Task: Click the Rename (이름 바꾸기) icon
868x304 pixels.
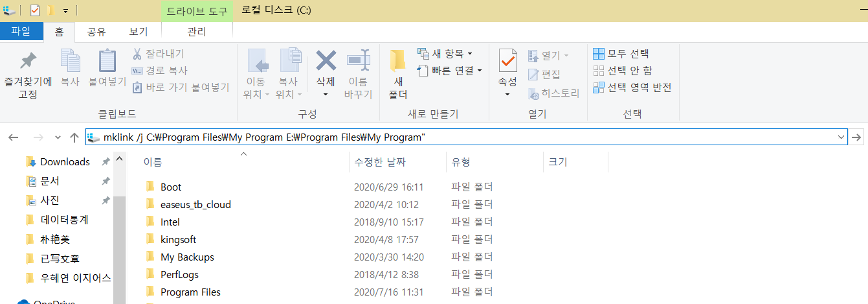Action: 358,61
